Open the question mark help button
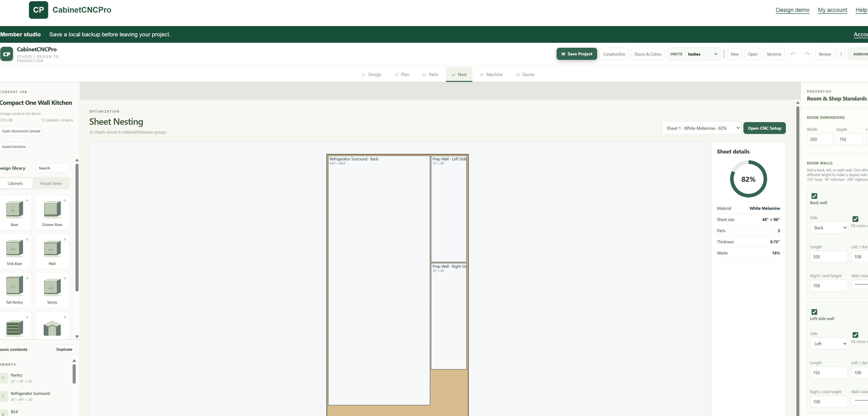Screen dimensions: 868x416 (x=841, y=54)
